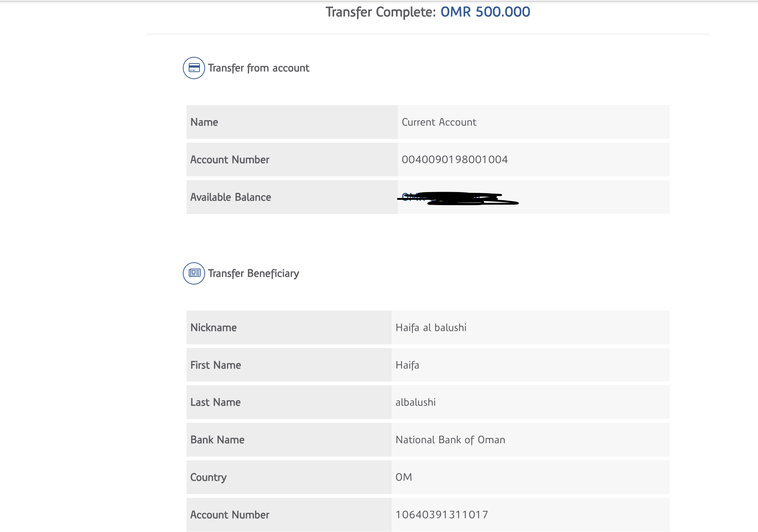Screen dimensions: 758x532
Task: Click the Country value OM
Action: (404, 477)
